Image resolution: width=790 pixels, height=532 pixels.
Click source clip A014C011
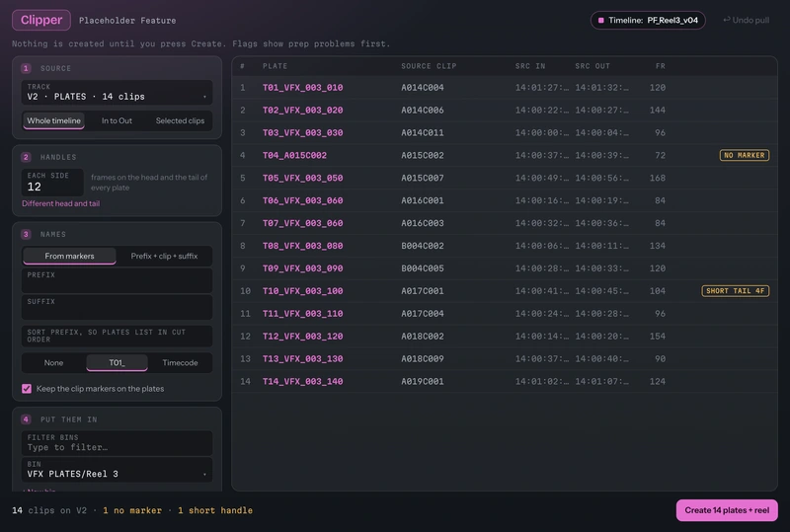coord(423,133)
